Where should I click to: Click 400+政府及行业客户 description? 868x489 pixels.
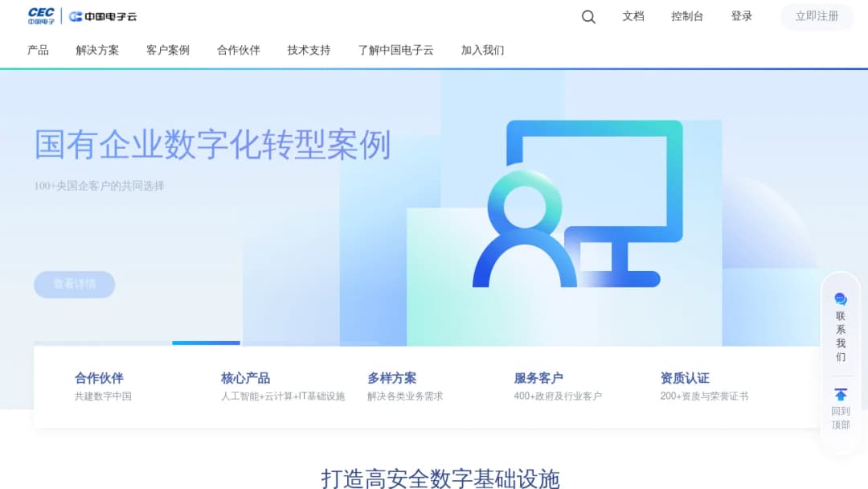pos(558,396)
